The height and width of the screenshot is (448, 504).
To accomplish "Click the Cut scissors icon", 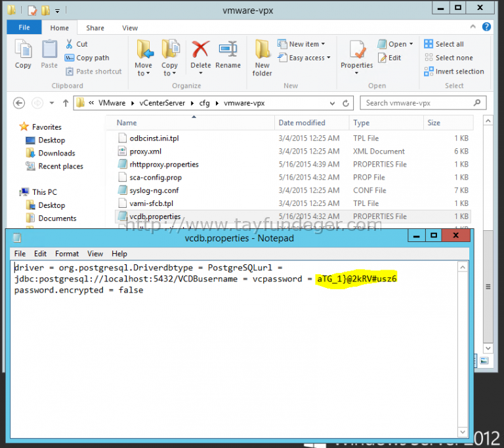I will coord(70,44).
